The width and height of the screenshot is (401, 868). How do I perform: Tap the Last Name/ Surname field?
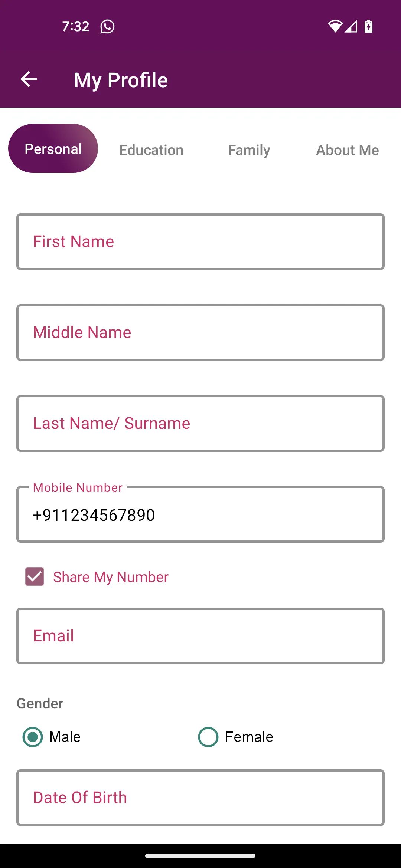point(200,423)
